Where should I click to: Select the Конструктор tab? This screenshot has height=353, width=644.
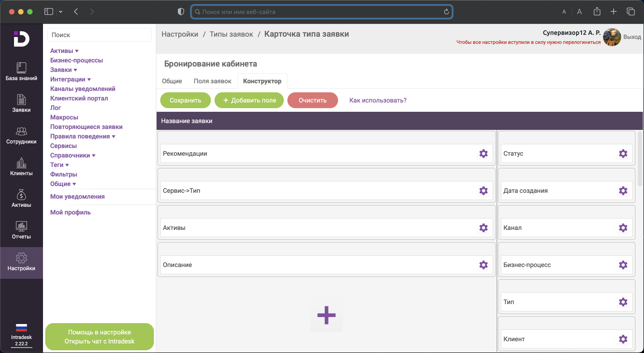(x=262, y=81)
